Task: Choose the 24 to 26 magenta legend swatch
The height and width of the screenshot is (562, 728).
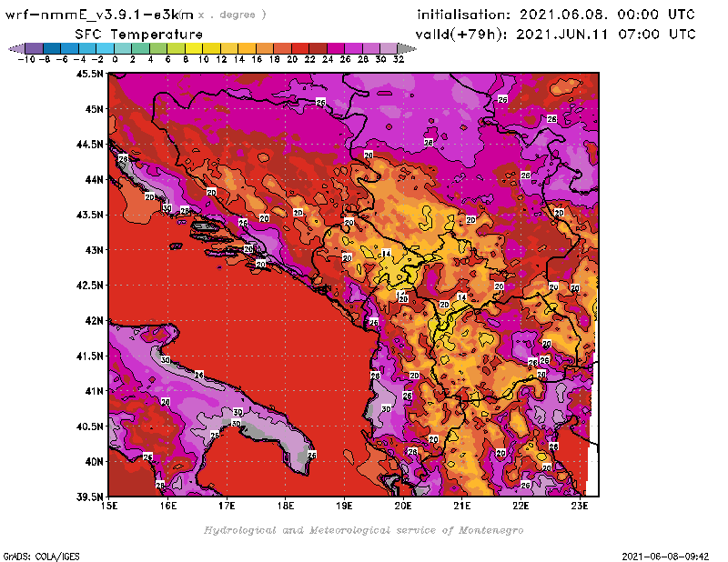Action: [336, 48]
